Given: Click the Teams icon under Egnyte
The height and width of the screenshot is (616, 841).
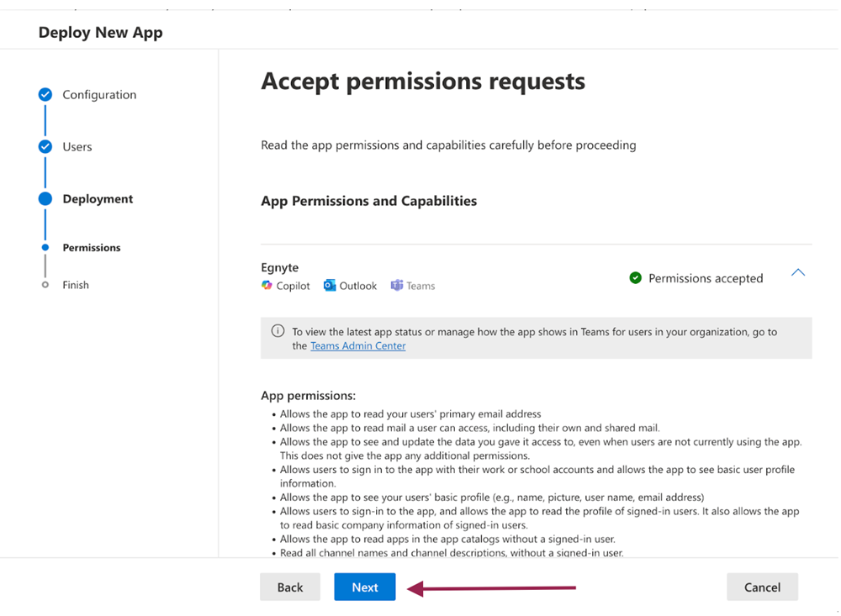Looking at the screenshot, I should (x=397, y=286).
